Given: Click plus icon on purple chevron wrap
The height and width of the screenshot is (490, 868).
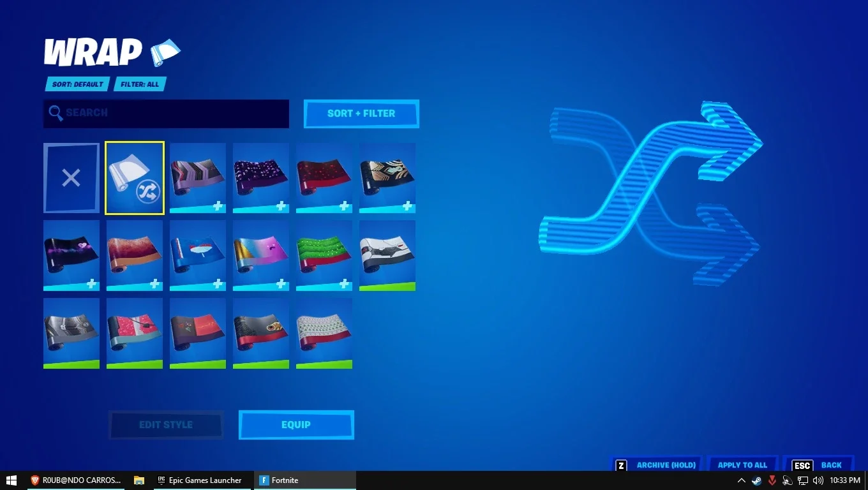Looking at the screenshot, I should [x=218, y=206].
